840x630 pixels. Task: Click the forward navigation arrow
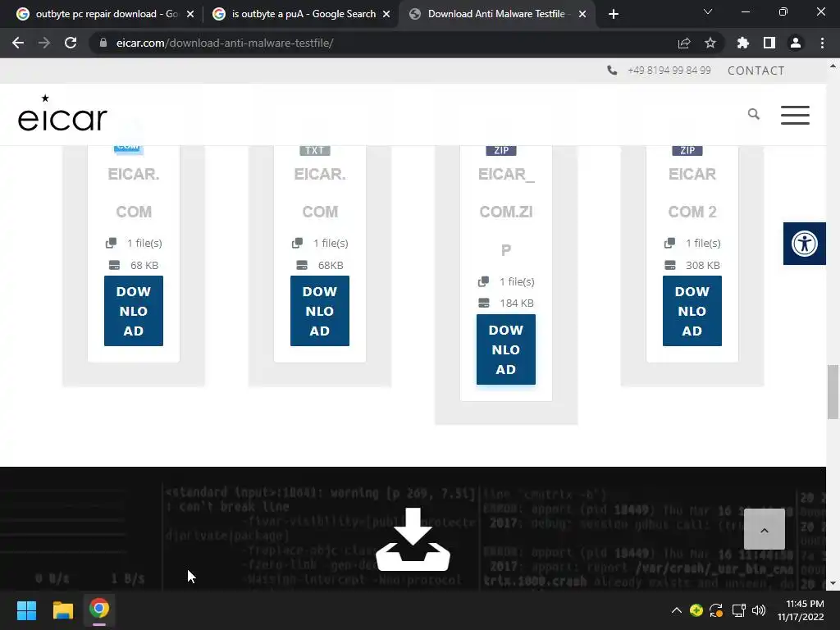pos(44,43)
